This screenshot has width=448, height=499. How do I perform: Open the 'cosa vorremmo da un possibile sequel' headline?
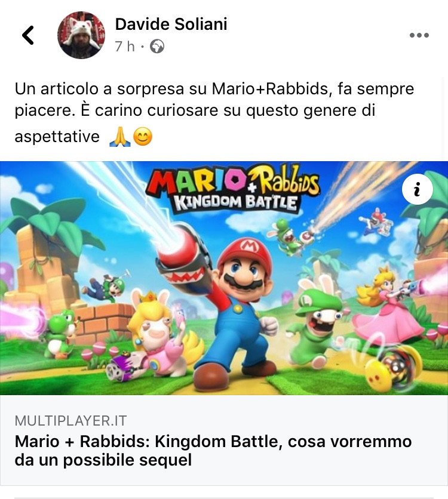[x=213, y=451]
